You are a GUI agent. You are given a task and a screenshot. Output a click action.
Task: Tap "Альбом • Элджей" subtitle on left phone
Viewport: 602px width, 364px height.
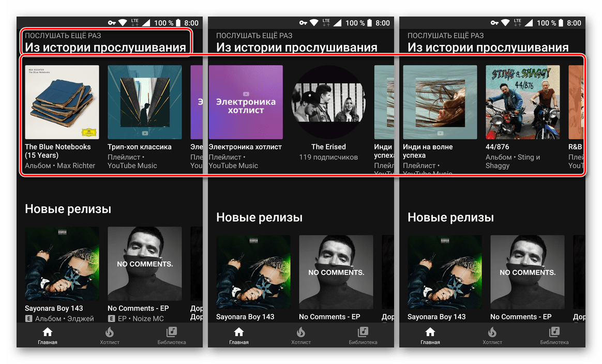pos(65,318)
